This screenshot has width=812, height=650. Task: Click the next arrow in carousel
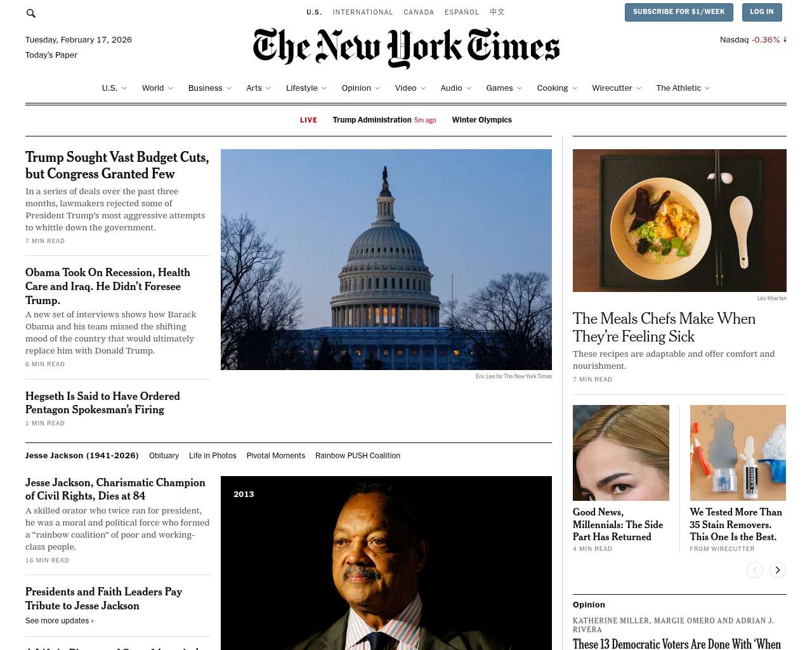click(778, 570)
